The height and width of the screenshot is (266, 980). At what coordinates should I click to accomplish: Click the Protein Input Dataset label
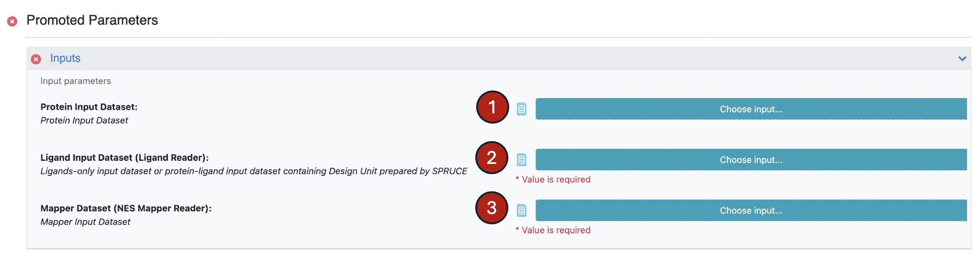coord(89,107)
